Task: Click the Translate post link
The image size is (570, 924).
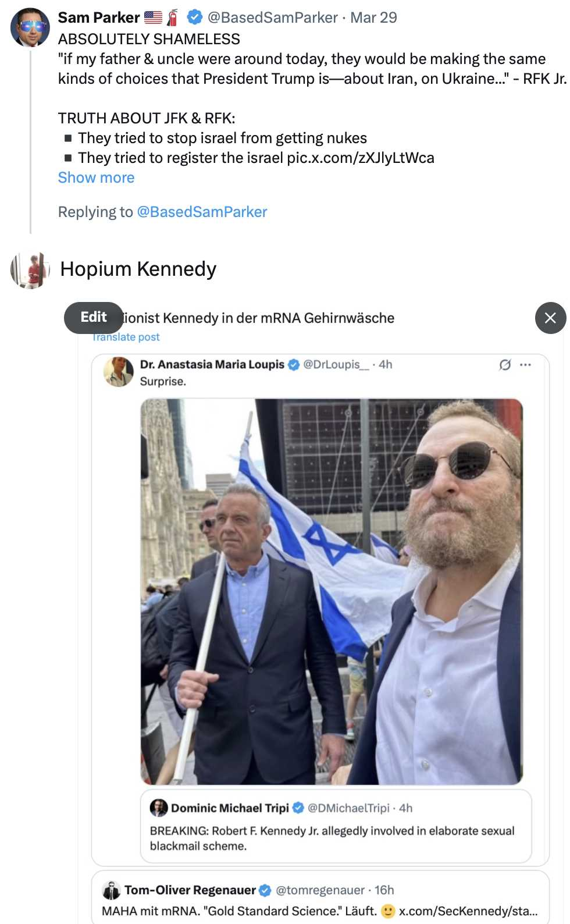Action: click(x=126, y=337)
